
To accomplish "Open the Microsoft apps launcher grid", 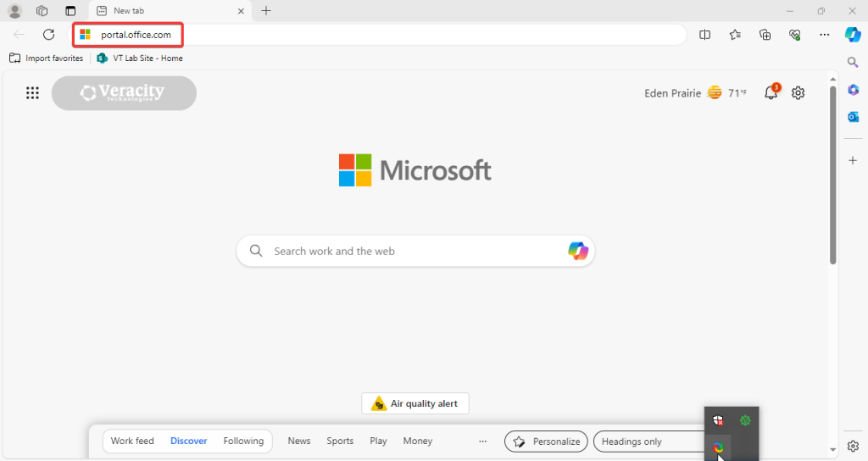I will click(32, 93).
